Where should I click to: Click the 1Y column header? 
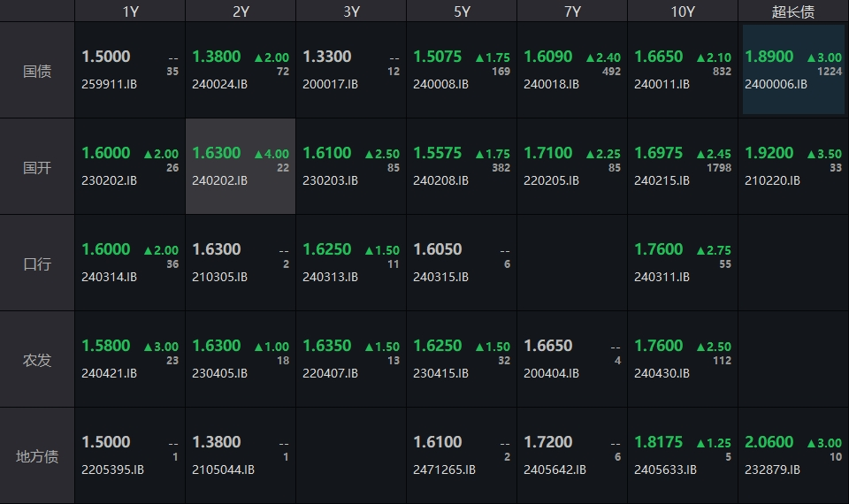pyautogui.click(x=130, y=11)
